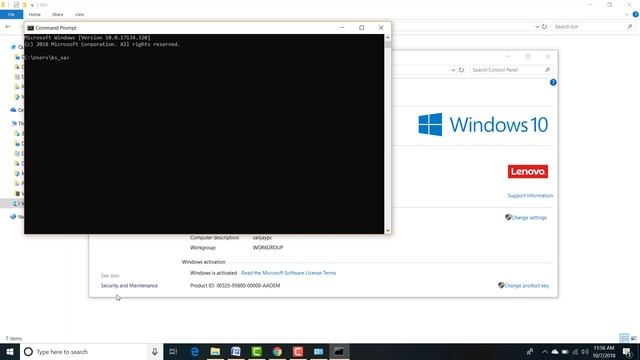Click the Search Control Panel field
This screenshot has height=360, width=640.
pyautogui.click(x=511, y=70)
